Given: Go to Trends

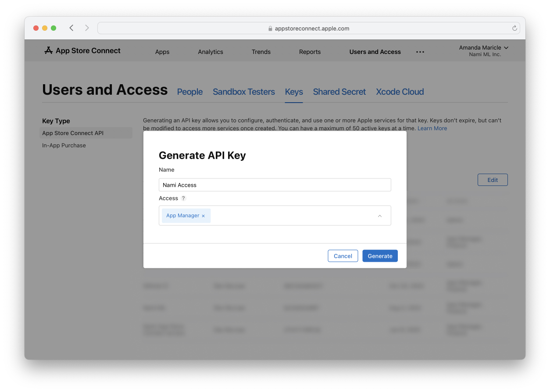Looking at the screenshot, I should click(261, 52).
